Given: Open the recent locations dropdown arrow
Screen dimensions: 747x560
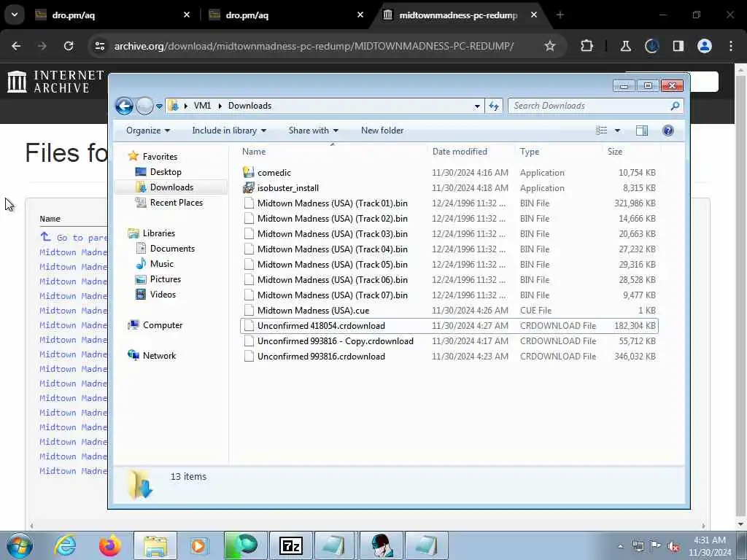Looking at the screenshot, I should point(159,106).
